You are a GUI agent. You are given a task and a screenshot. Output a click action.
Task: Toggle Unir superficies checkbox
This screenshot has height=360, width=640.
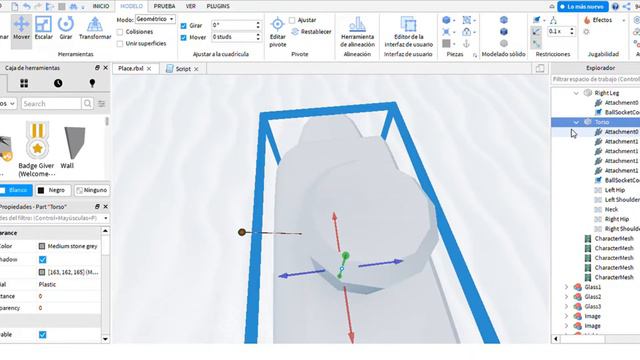click(x=120, y=44)
